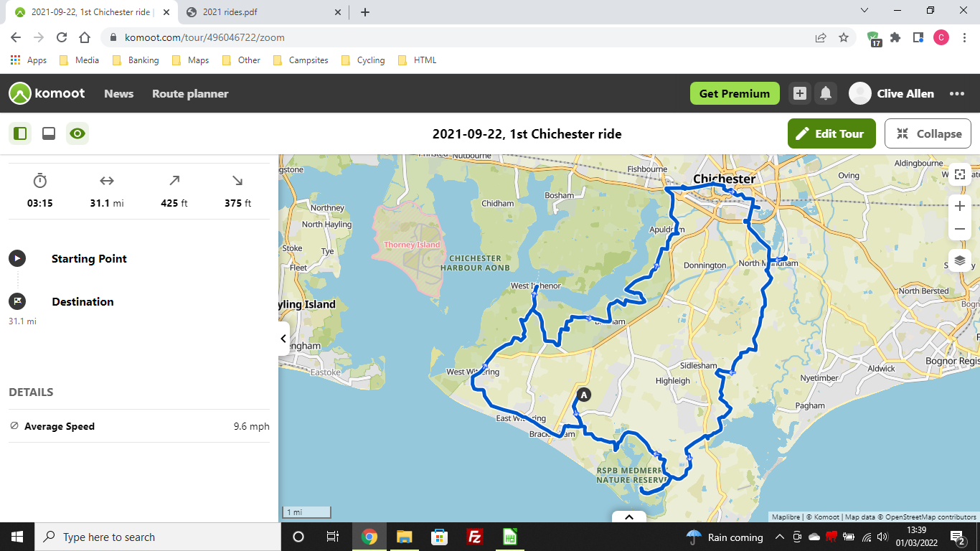Zoom in on the map
The height and width of the screenshot is (551, 980).
point(960,207)
